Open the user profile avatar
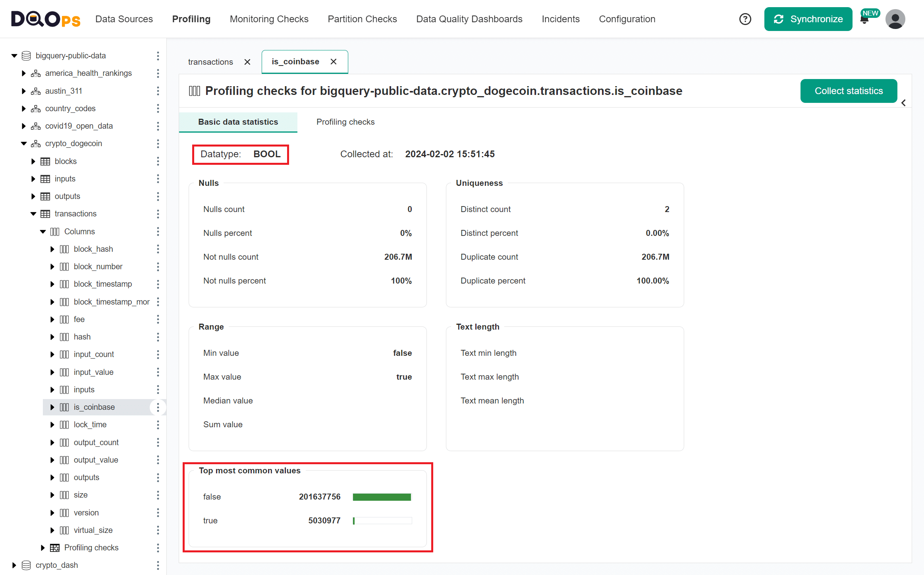Screen dimensions: 924x575 tap(895, 19)
